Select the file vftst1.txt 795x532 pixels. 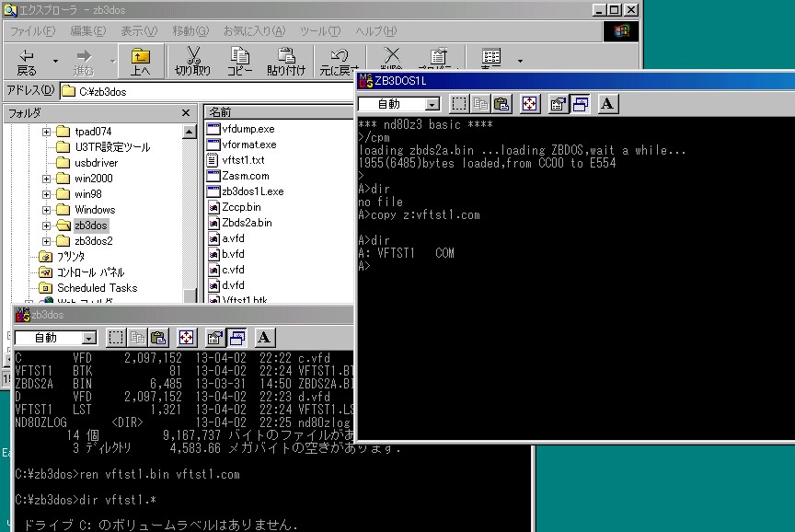(x=243, y=160)
